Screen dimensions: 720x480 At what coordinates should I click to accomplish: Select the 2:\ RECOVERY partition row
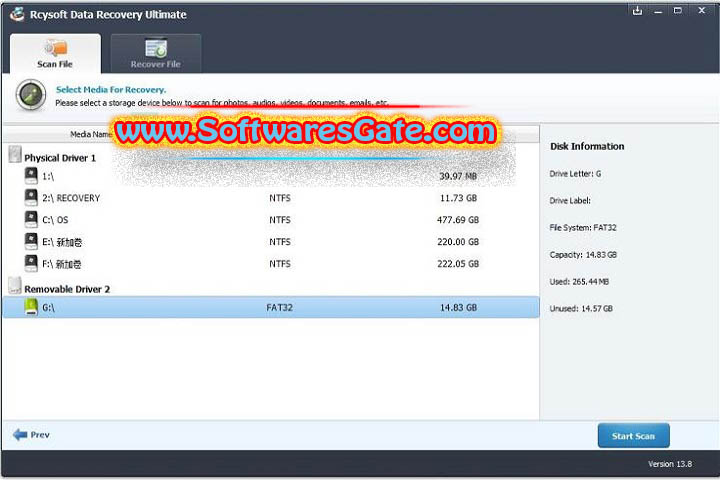pos(271,198)
